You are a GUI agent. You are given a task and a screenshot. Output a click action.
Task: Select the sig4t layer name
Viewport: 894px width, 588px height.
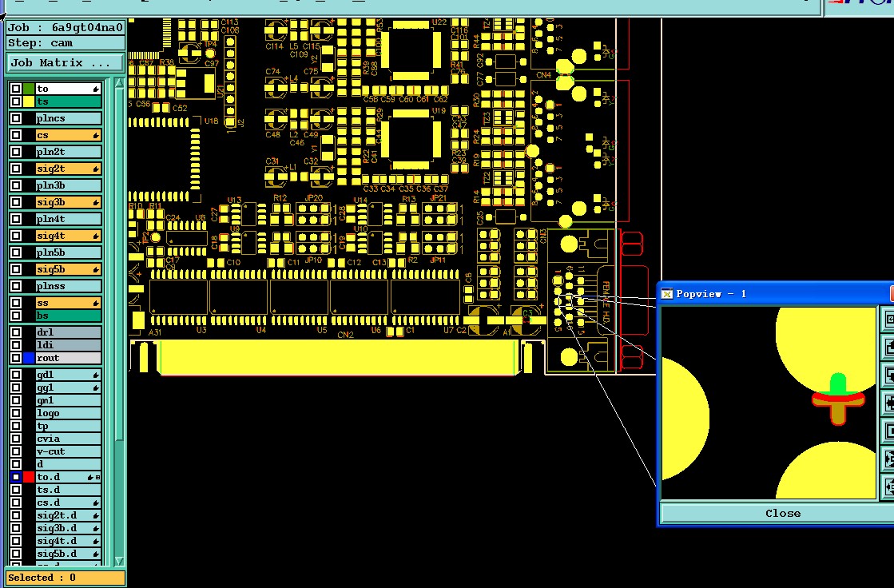[x=69, y=236]
